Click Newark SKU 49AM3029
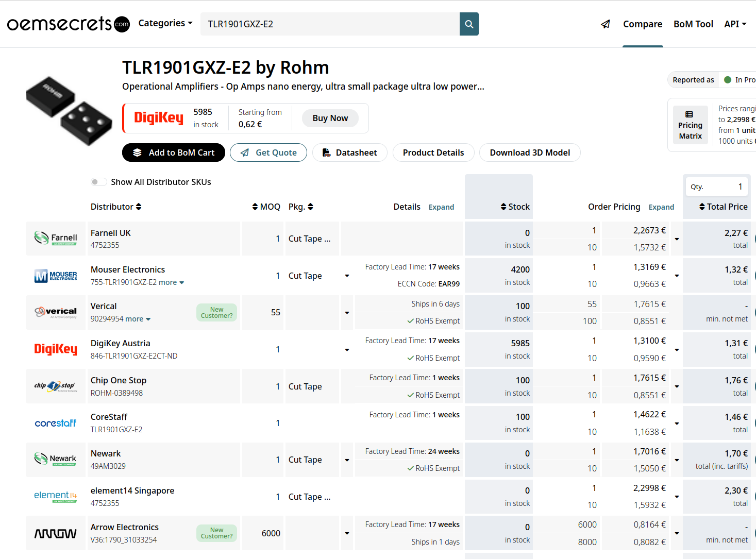 pos(108,466)
